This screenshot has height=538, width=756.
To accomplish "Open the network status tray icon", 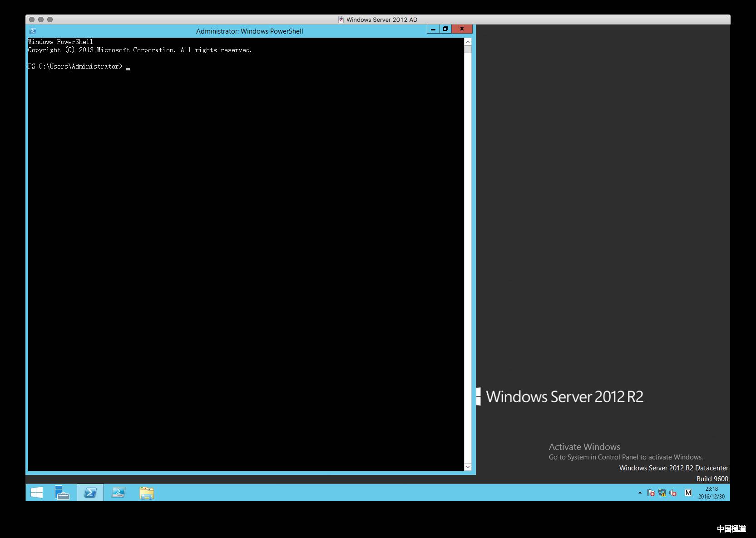I will (662, 493).
